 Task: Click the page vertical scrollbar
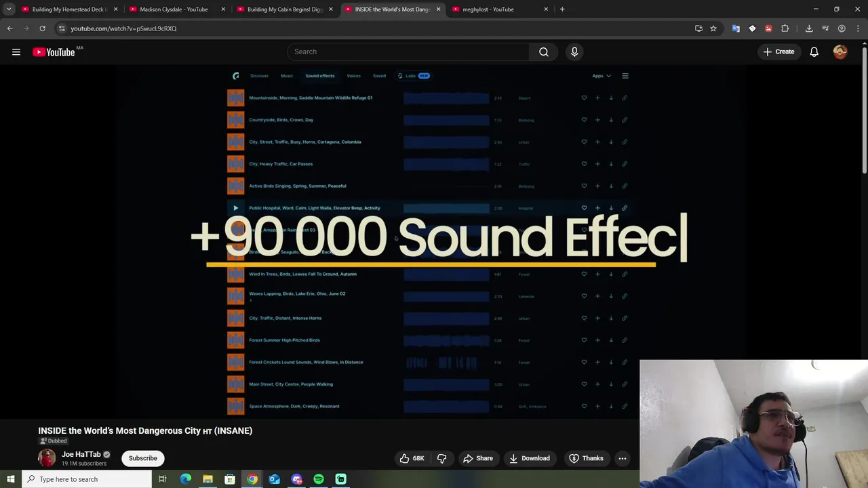tap(864, 108)
